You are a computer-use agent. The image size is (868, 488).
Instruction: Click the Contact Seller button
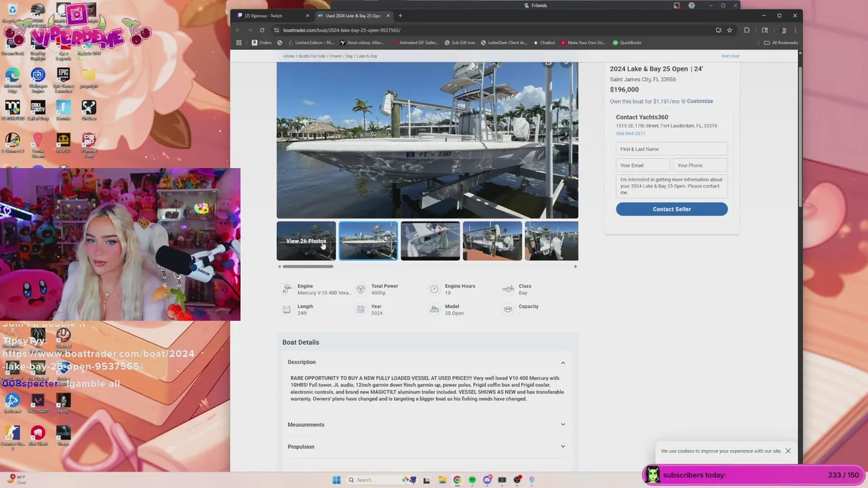click(x=671, y=209)
